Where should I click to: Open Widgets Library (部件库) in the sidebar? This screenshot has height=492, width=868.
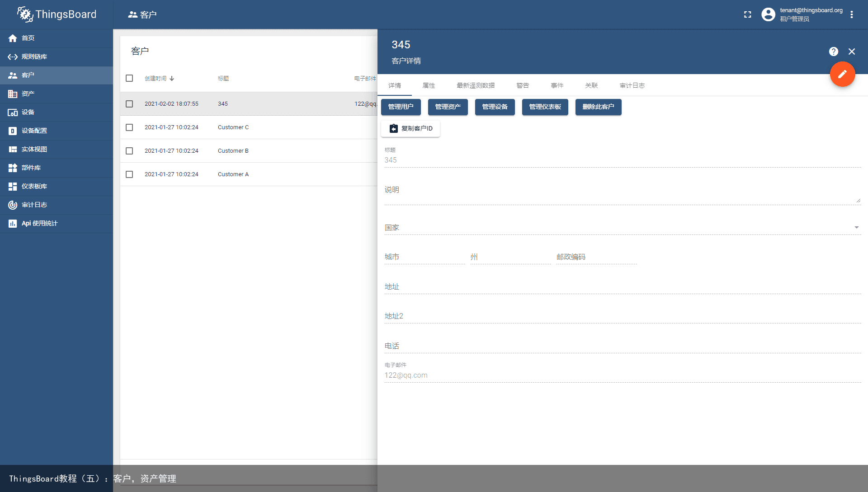point(56,168)
